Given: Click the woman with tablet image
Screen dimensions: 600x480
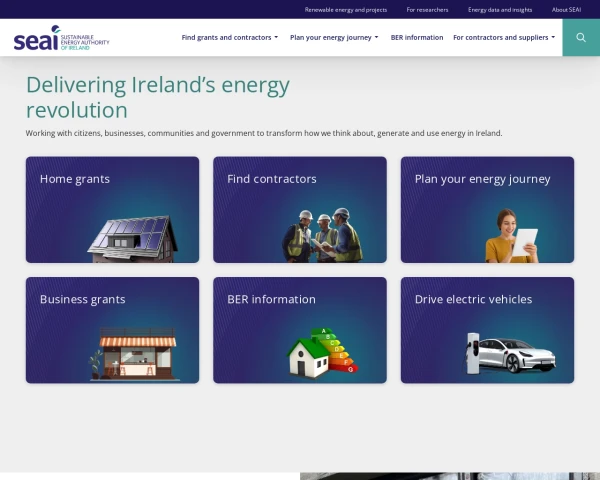Looking at the screenshot, I should tap(512, 235).
